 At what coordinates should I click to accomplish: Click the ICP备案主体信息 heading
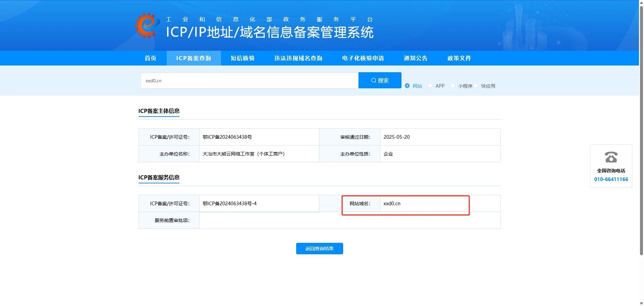pos(159,111)
